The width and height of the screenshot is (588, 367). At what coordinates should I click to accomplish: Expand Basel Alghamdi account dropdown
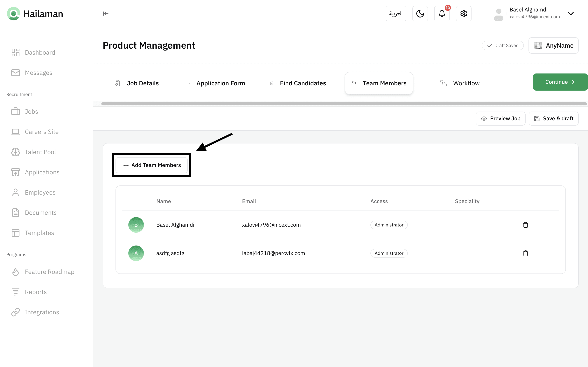pyautogui.click(x=571, y=14)
